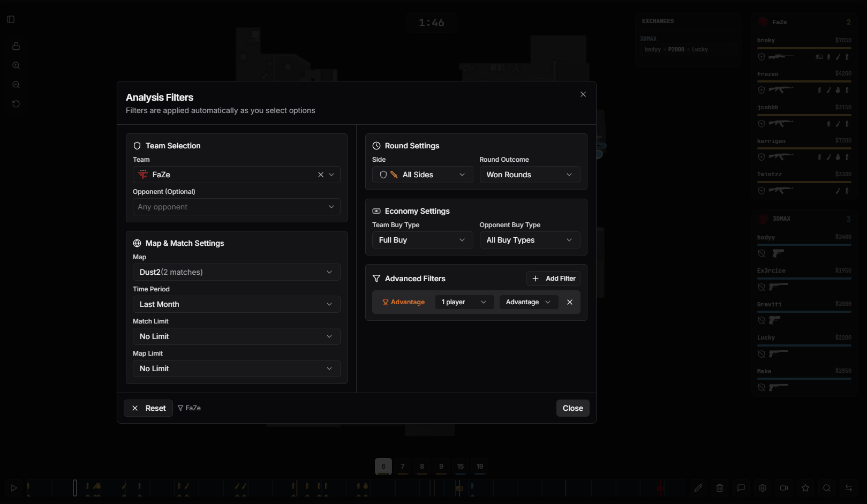Open the Team Buy Type dropdown
The image size is (867, 504).
tap(422, 240)
